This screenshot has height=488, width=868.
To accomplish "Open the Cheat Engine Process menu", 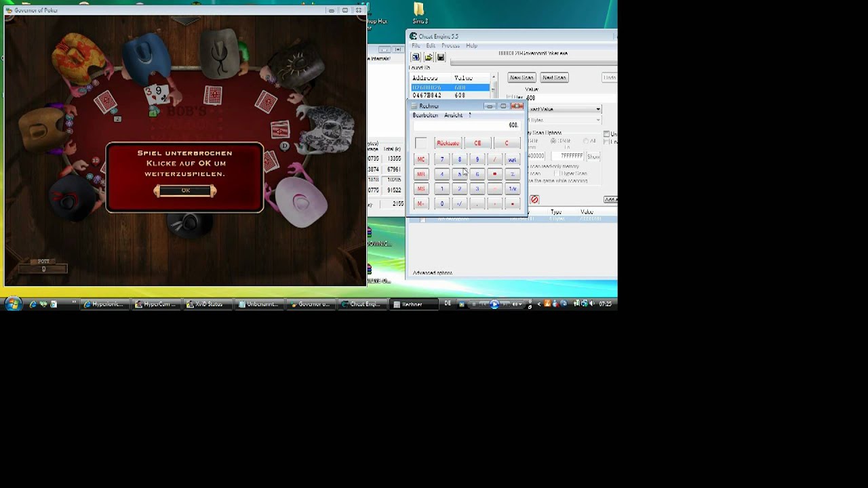I will pos(450,45).
